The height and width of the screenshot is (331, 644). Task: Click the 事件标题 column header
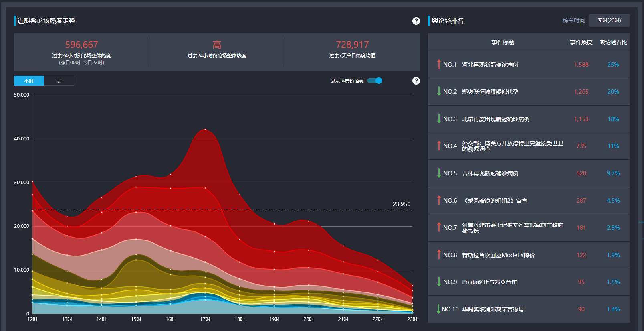(503, 42)
